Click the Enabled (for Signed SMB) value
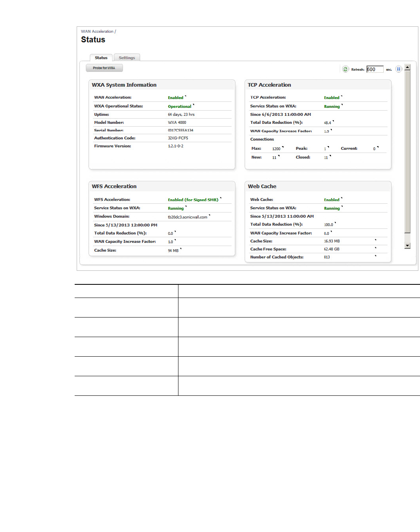 (x=193, y=200)
